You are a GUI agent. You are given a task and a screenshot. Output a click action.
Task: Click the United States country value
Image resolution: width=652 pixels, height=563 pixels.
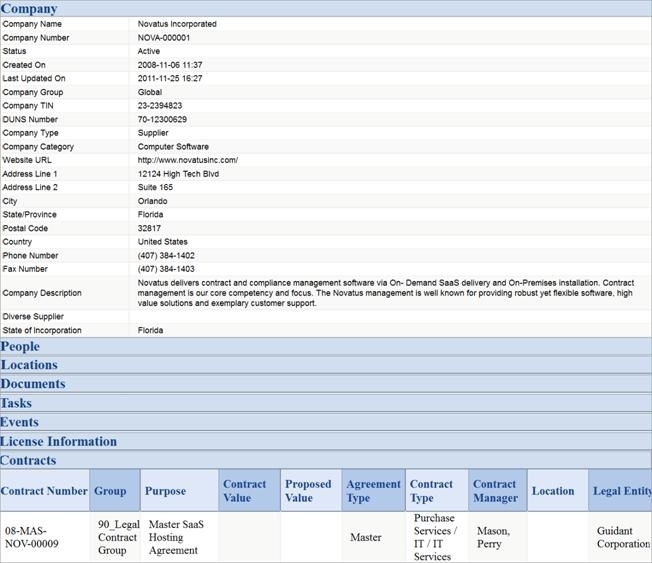pos(163,242)
